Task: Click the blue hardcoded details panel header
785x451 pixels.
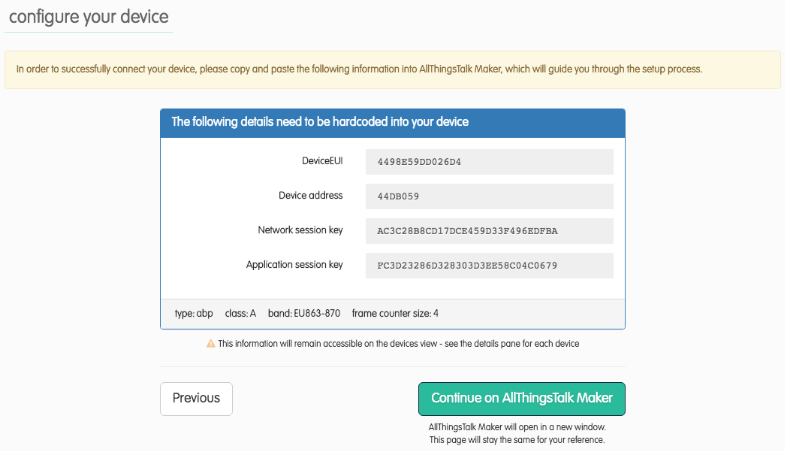Action: point(392,122)
